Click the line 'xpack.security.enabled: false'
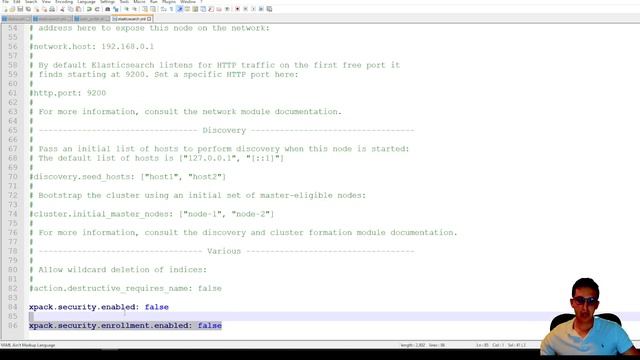The image size is (640, 360). pos(99,307)
